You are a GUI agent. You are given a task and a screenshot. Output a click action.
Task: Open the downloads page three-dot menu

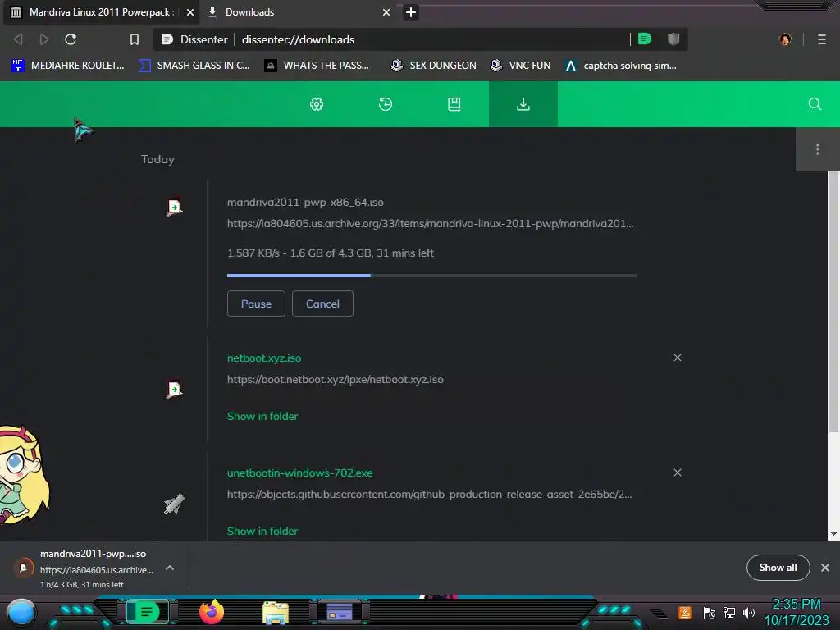(x=818, y=149)
